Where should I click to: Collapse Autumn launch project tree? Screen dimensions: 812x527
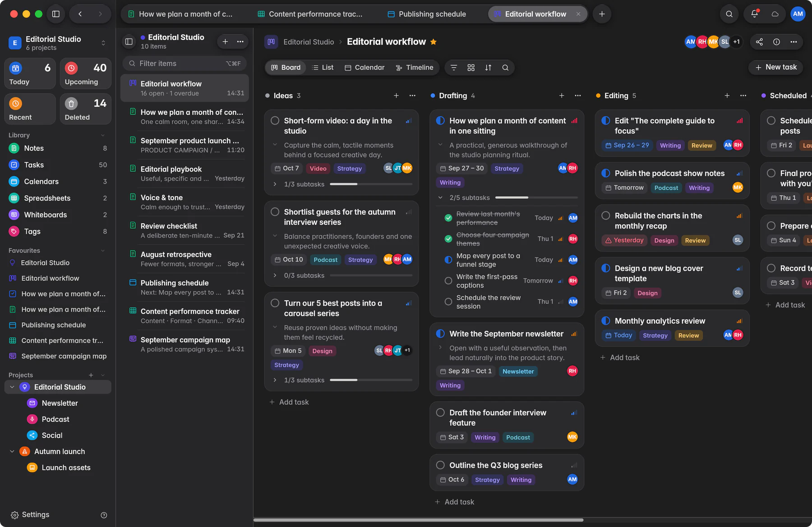point(12,452)
